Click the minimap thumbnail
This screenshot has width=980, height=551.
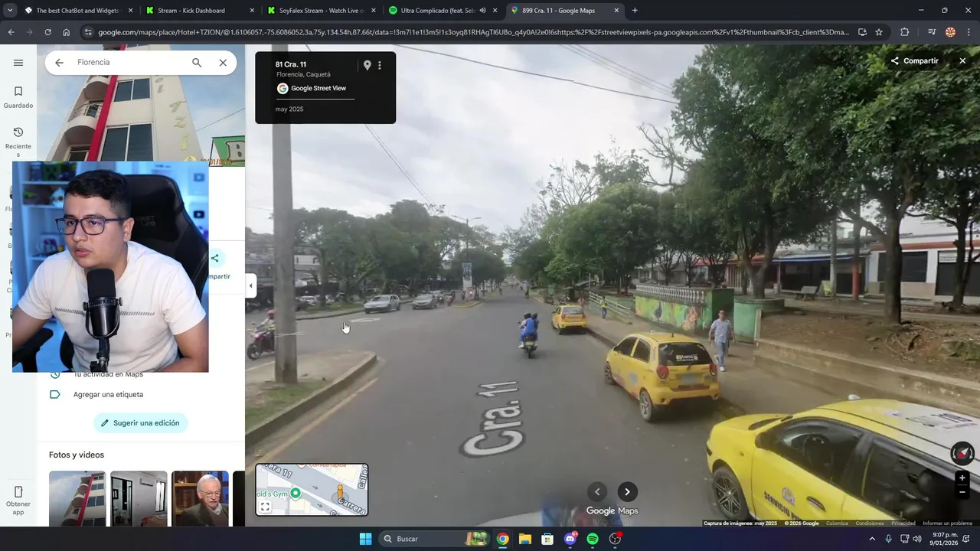[x=312, y=490]
